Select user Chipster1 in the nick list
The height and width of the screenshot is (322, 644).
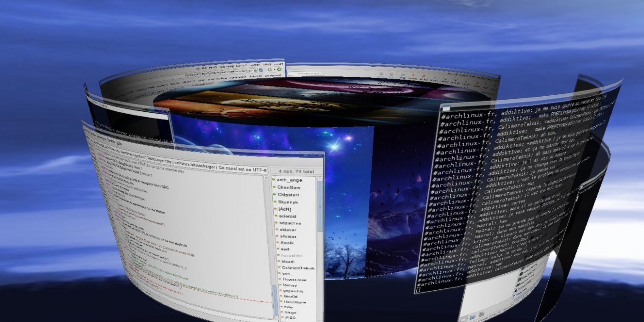click(288, 195)
